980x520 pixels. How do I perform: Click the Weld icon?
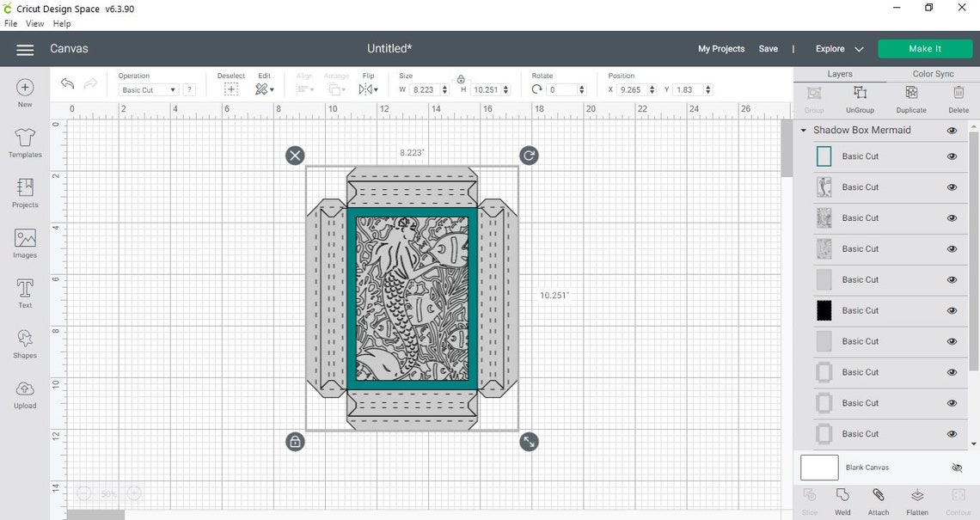click(x=842, y=497)
